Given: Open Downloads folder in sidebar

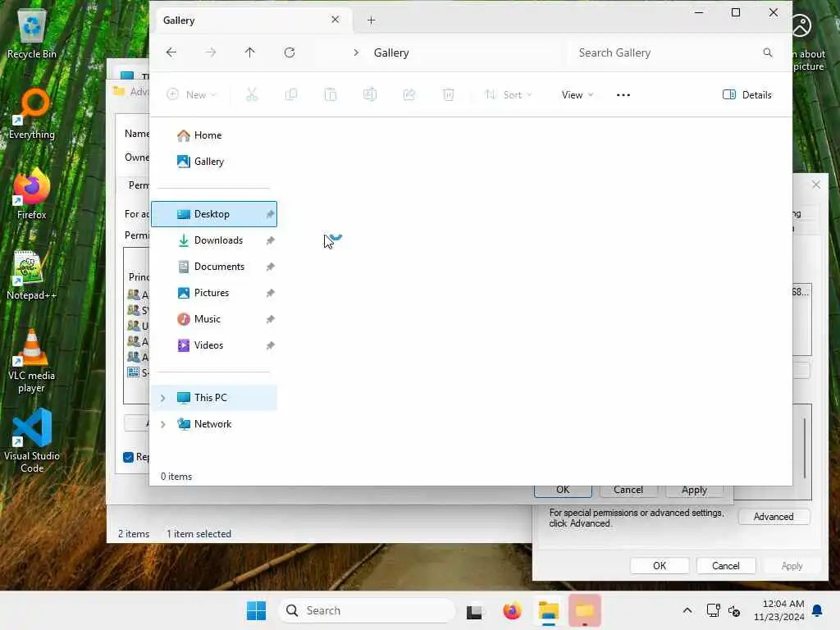Looking at the screenshot, I should [x=214, y=240].
